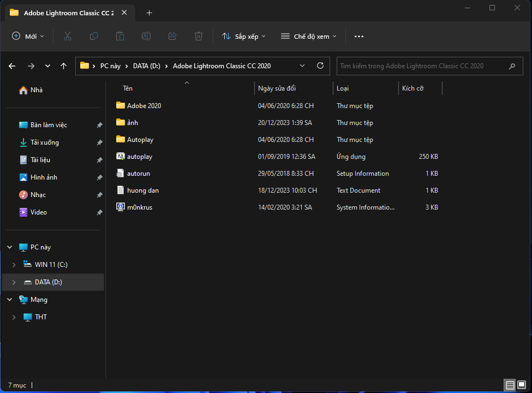Select the autorun setup information file icon
The height and width of the screenshot is (393, 532).
click(x=120, y=173)
